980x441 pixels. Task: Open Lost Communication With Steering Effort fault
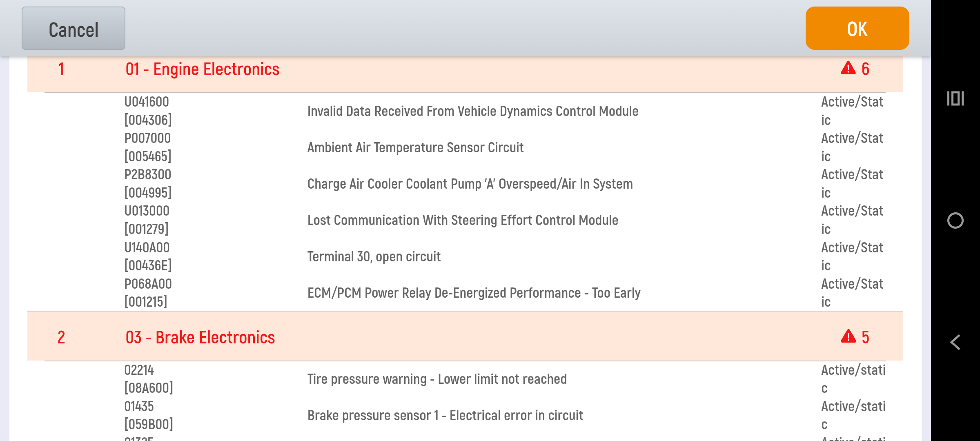[465, 220]
